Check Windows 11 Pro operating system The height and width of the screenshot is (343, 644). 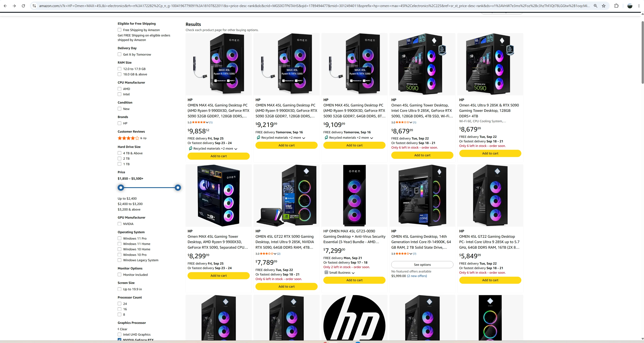coord(119,239)
